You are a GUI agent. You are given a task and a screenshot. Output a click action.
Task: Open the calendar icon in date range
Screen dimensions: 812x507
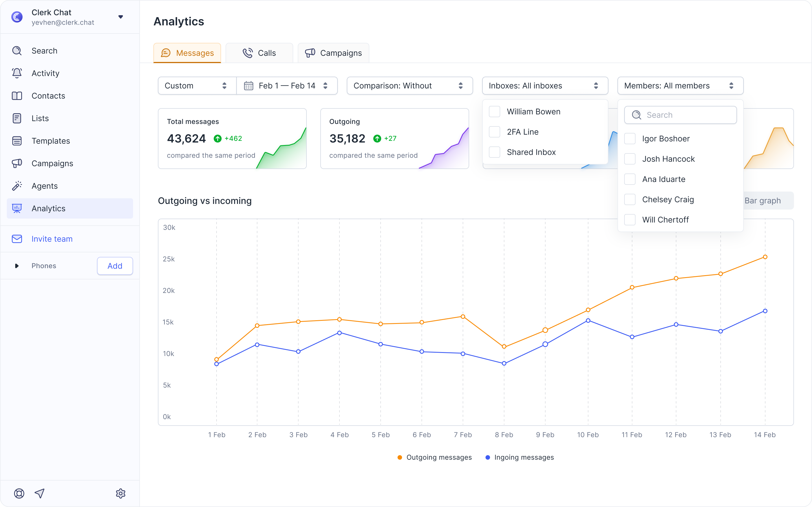(x=249, y=86)
